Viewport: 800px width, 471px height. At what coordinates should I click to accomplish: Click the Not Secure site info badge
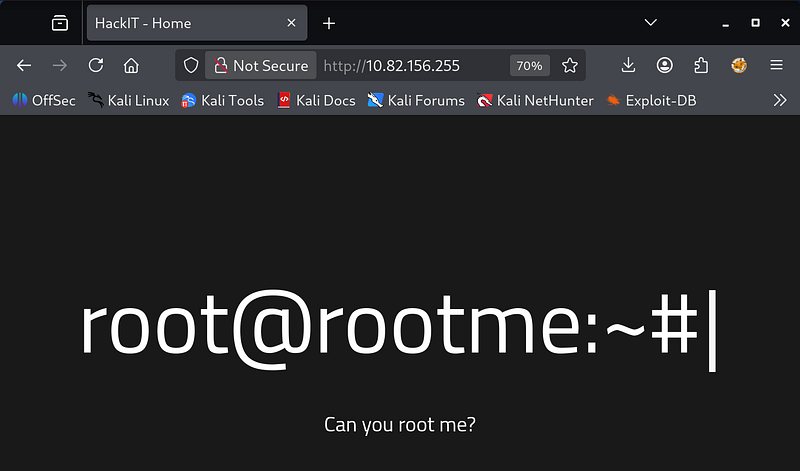pyautogui.click(x=261, y=66)
